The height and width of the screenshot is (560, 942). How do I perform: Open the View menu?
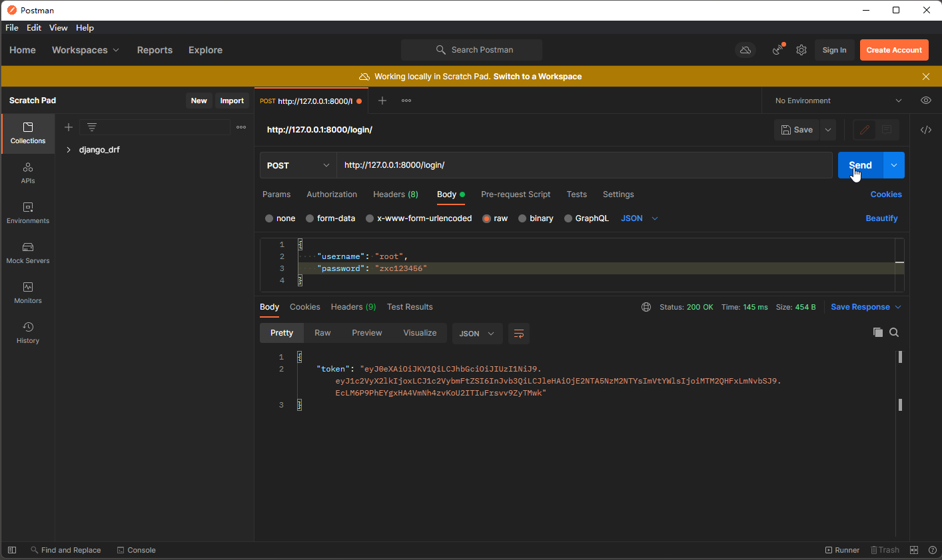(59, 28)
